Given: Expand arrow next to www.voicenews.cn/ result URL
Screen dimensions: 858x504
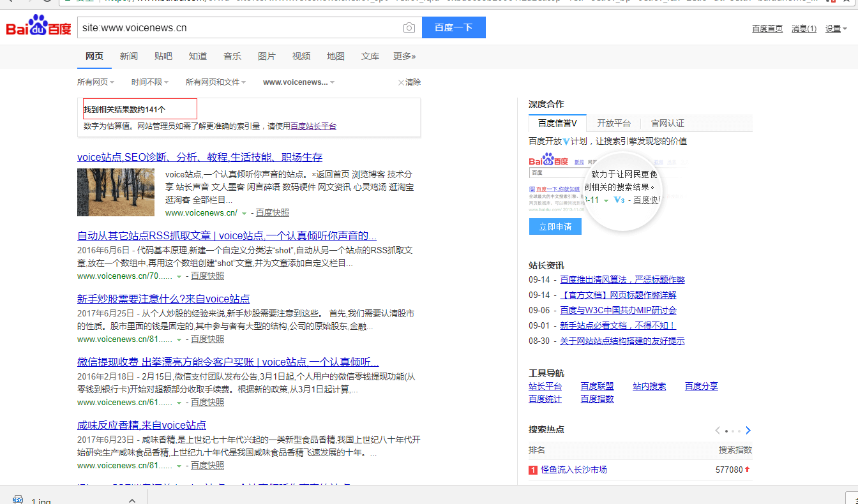Looking at the screenshot, I should coord(245,213).
